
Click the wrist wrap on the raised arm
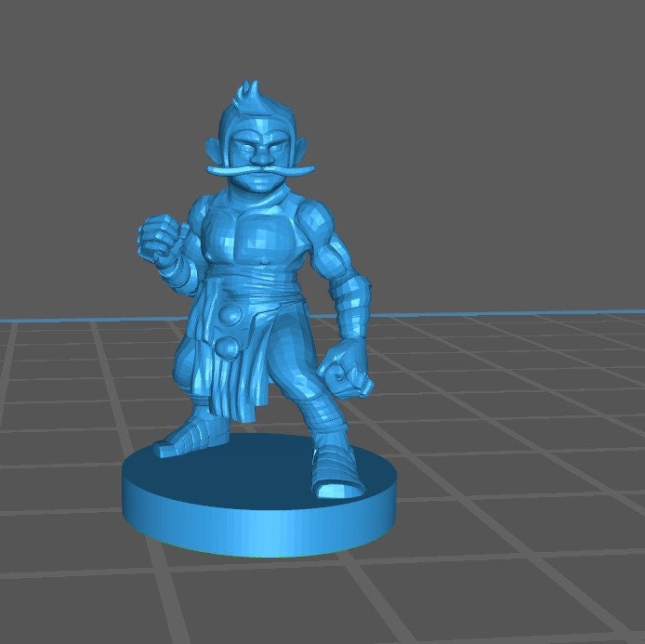click(172, 267)
